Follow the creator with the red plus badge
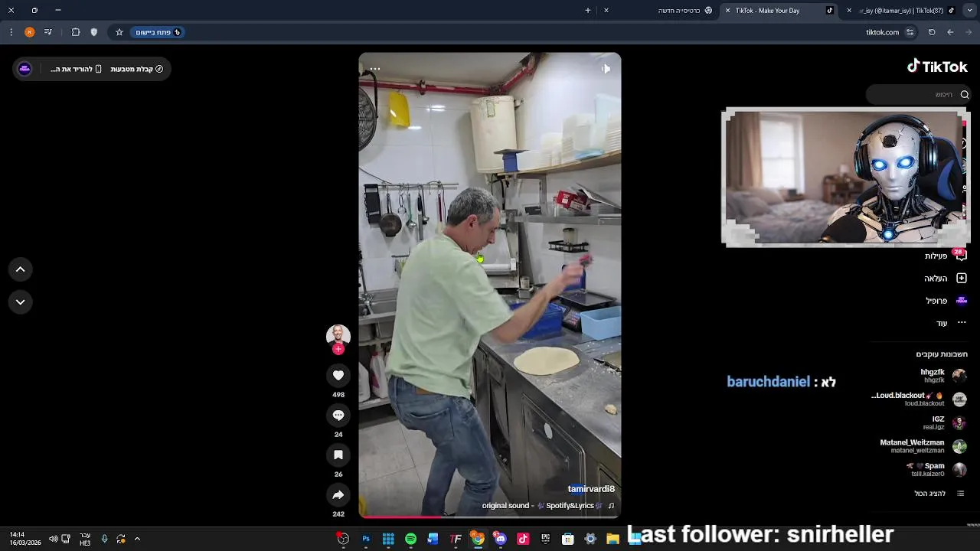 [338, 349]
